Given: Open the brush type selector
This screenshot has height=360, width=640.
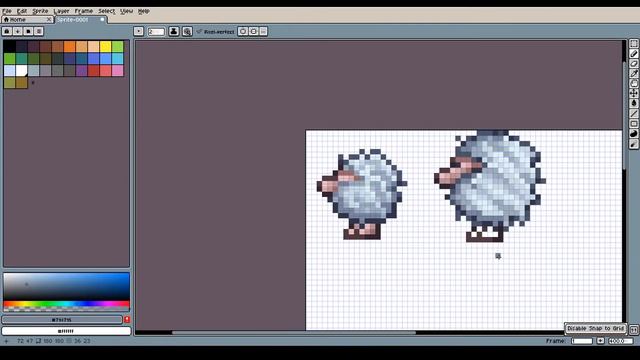Looking at the screenshot, I should pos(139,31).
